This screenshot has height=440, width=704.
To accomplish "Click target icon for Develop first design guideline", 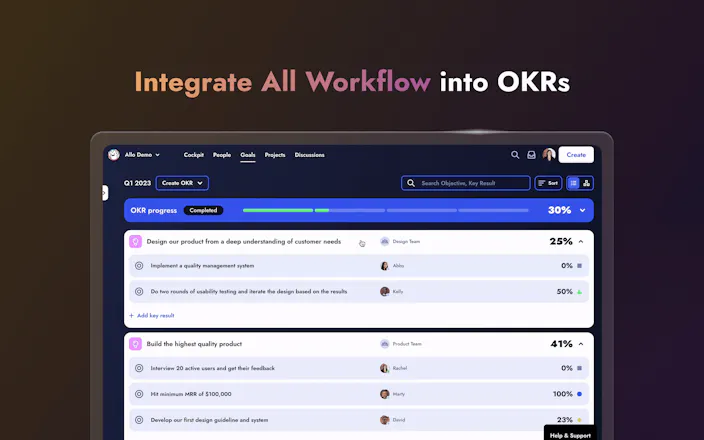I will point(139,420).
